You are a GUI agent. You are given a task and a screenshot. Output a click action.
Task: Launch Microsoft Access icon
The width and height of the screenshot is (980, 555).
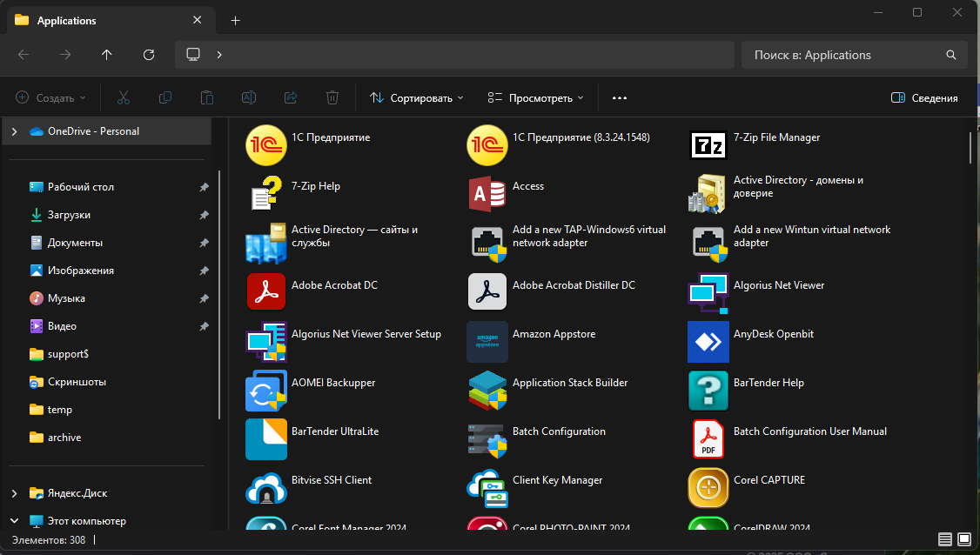[487, 194]
